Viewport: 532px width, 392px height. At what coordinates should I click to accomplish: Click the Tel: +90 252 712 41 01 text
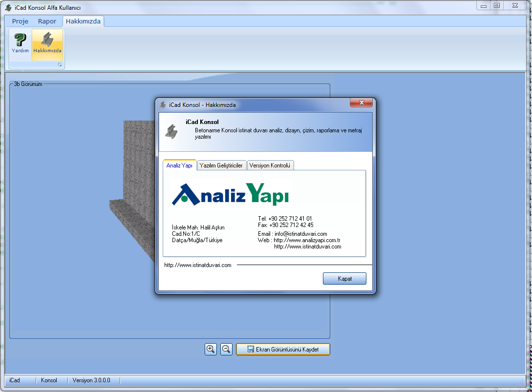[x=285, y=219]
